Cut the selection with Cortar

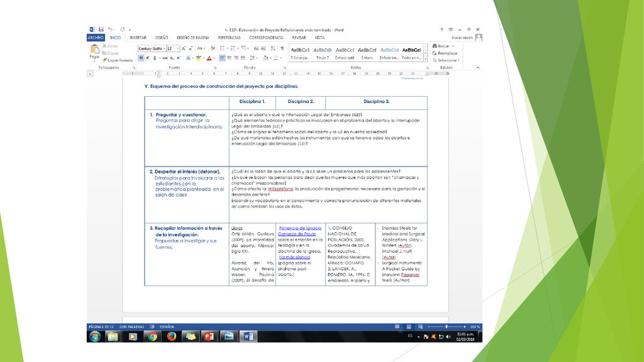(x=110, y=46)
